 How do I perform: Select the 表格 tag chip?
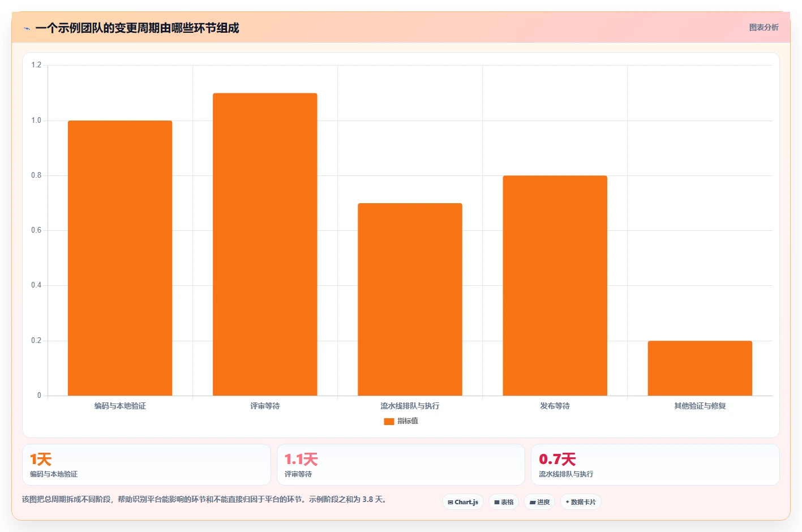click(x=504, y=502)
